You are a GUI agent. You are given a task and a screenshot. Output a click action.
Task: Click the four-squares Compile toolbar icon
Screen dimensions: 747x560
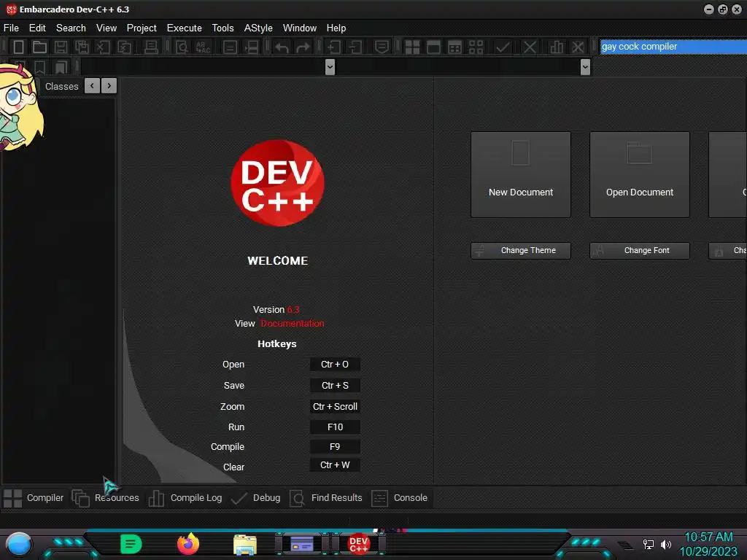pyautogui.click(x=412, y=47)
